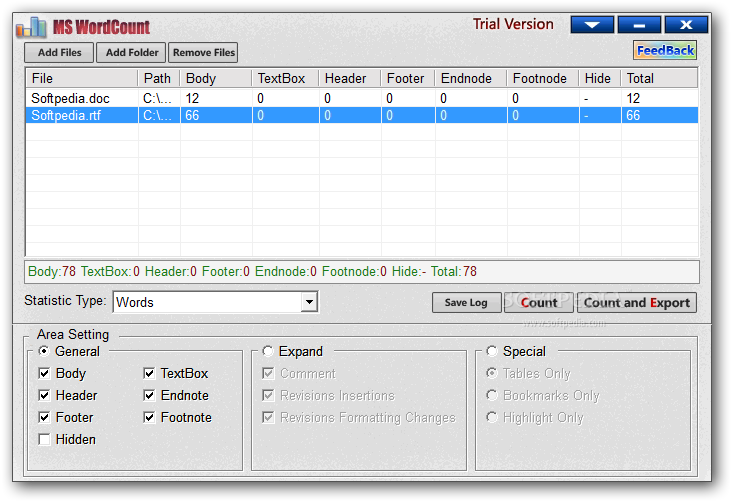The image size is (732, 502).
Task: Click the Footnode column header
Action: (x=543, y=78)
